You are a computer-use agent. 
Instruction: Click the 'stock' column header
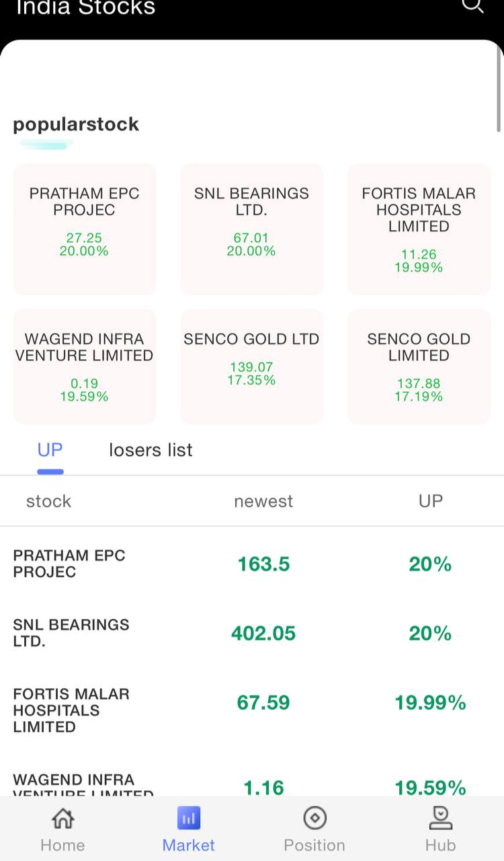coord(48,501)
